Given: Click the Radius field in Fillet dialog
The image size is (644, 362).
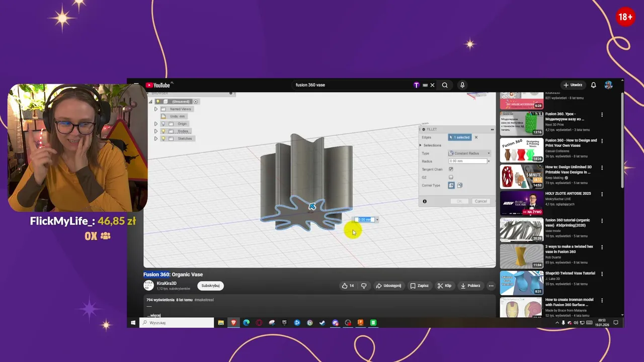Looking at the screenshot, I should pyautogui.click(x=467, y=161).
